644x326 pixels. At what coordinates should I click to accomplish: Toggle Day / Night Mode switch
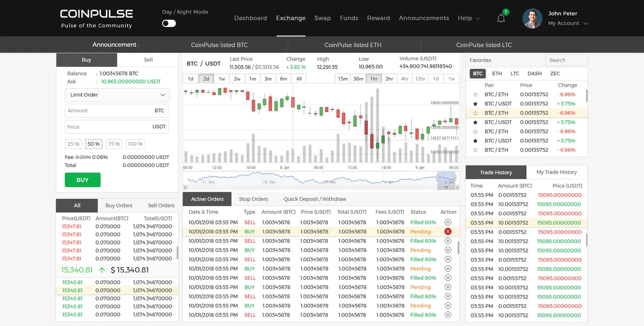click(x=169, y=23)
